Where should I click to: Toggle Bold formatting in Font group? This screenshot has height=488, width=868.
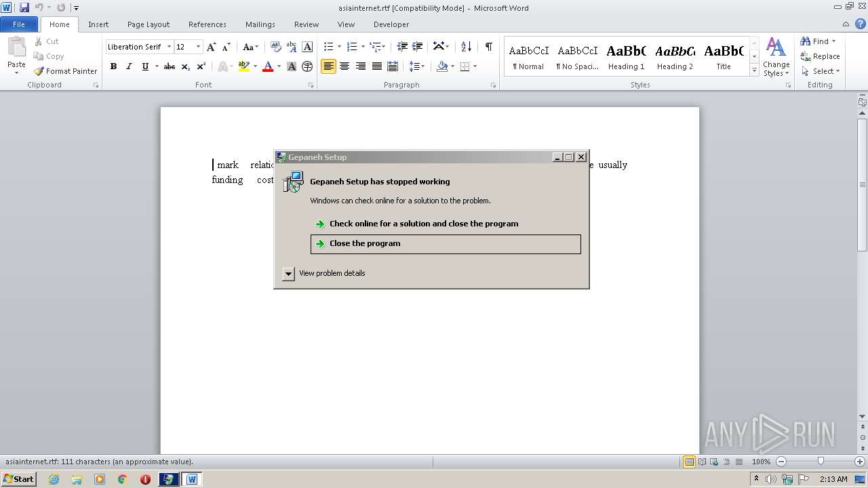tap(113, 66)
